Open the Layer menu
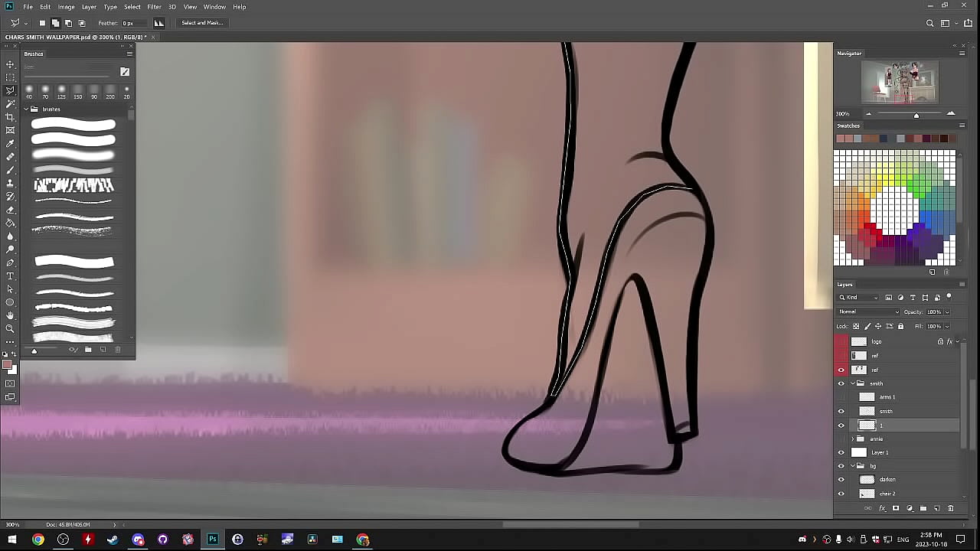The image size is (980, 551). point(89,7)
